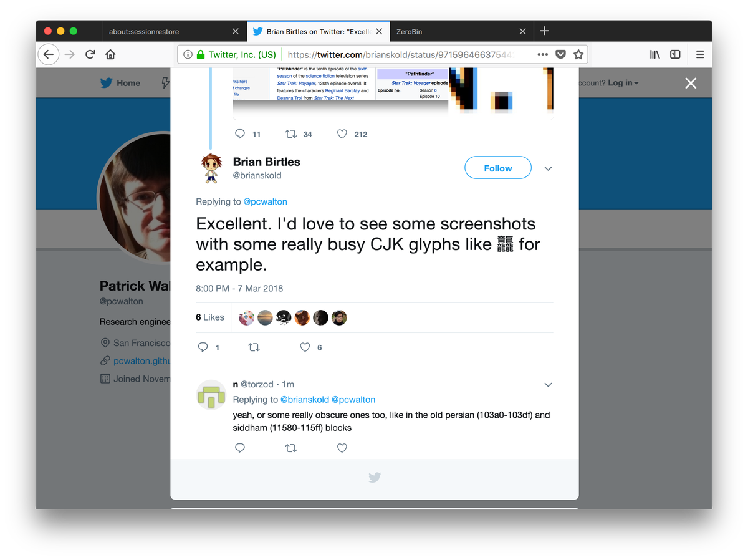View the 6 Likes list
The image size is (748, 560).
(210, 317)
